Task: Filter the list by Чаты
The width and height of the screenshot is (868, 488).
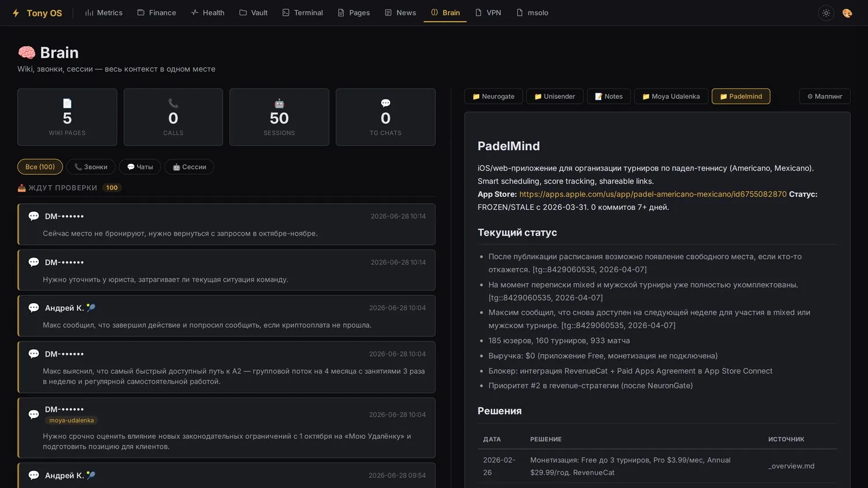Action: pyautogui.click(x=139, y=167)
